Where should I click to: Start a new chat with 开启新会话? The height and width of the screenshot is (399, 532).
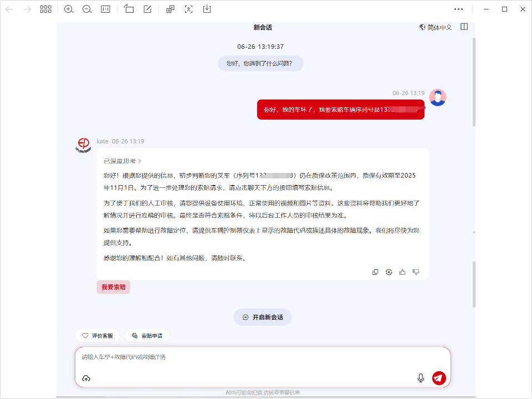[263, 318]
